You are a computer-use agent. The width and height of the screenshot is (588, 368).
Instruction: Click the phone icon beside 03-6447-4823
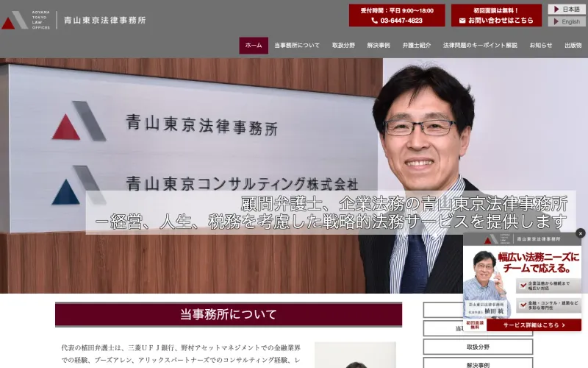(x=374, y=21)
